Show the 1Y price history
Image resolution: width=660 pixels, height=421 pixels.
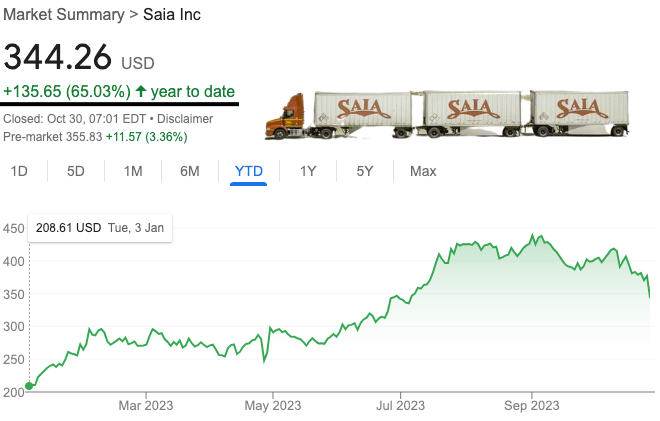(x=308, y=171)
